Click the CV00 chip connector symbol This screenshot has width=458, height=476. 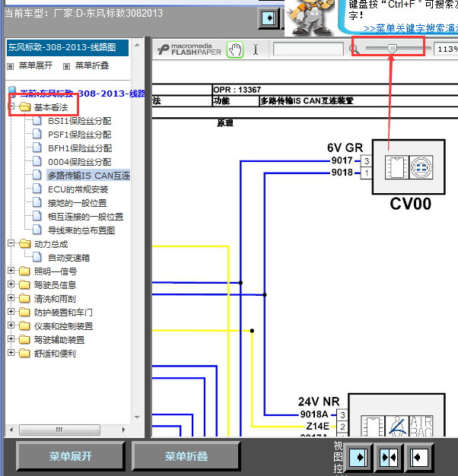pos(396,167)
